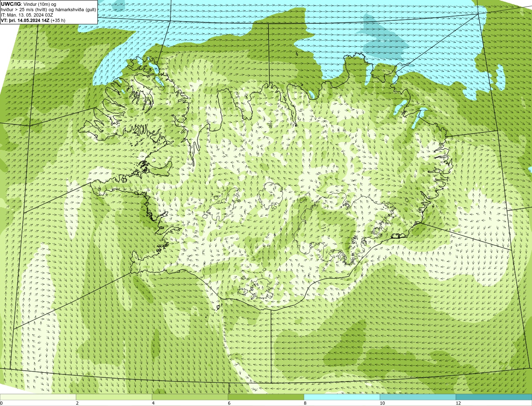Click the legend tick label "2"

[77, 403]
